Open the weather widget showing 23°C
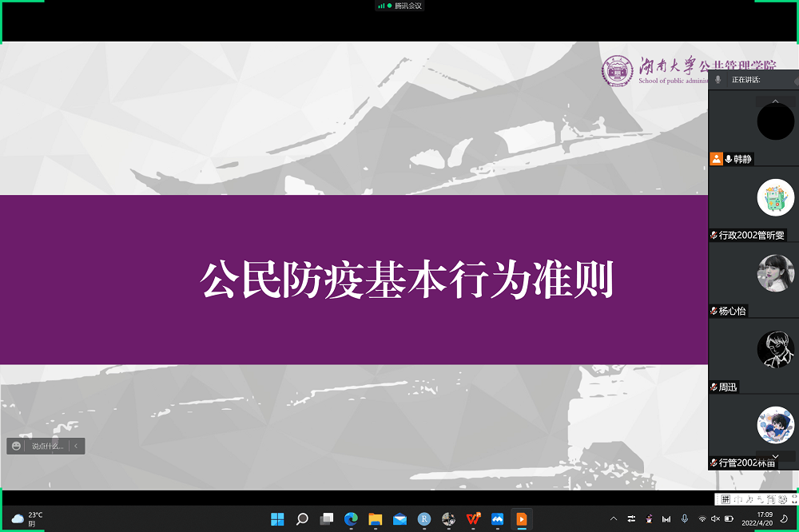The height and width of the screenshot is (532, 799). pyautogui.click(x=28, y=519)
